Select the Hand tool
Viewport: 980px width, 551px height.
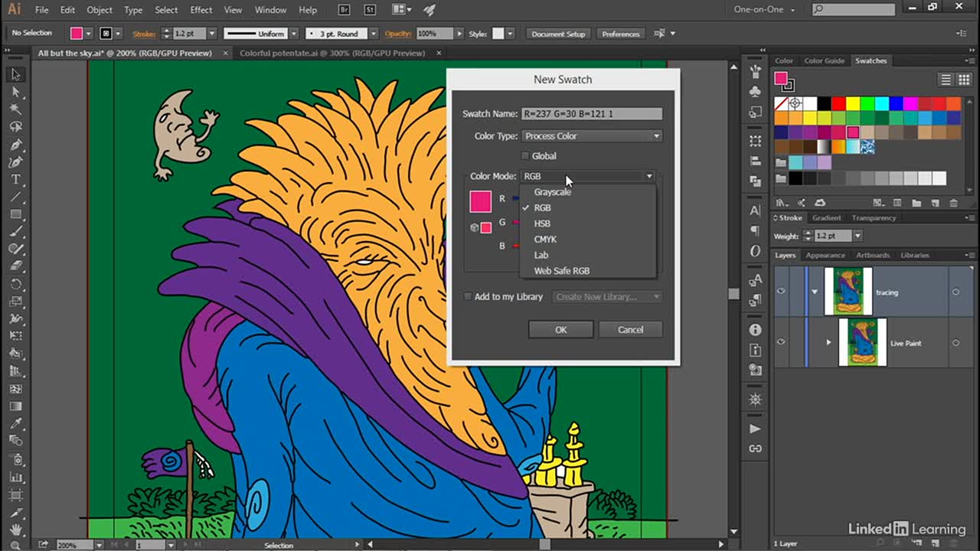click(15, 529)
